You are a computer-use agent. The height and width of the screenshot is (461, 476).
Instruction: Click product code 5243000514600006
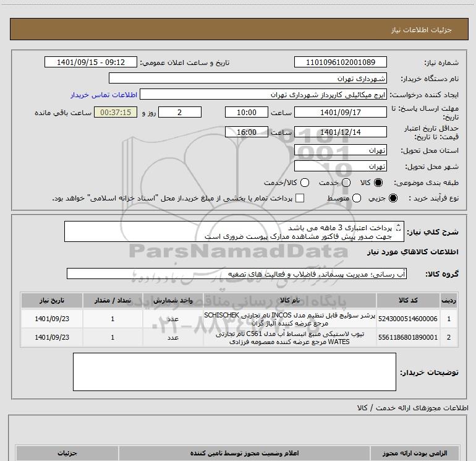point(408,319)
